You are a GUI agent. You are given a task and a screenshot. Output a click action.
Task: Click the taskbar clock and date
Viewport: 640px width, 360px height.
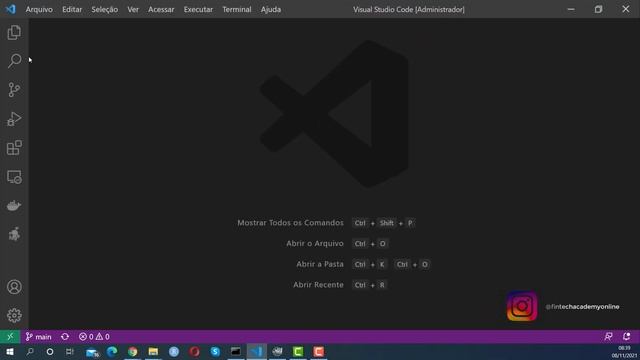[624, 352]
